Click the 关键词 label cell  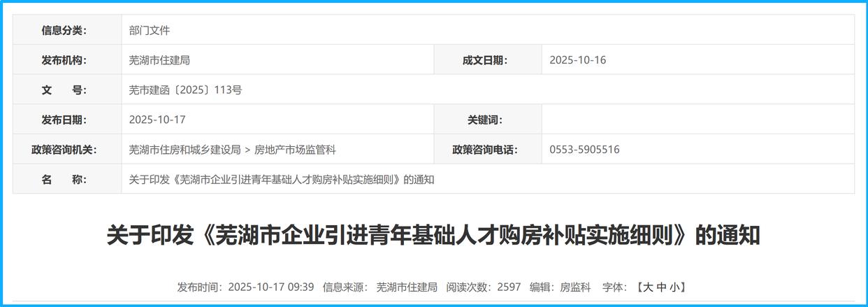point(488,120)
